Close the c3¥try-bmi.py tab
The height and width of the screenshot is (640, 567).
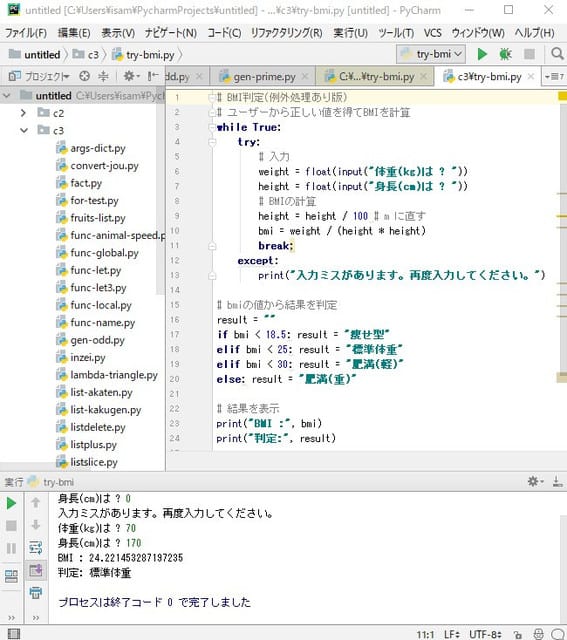(530, 76)
